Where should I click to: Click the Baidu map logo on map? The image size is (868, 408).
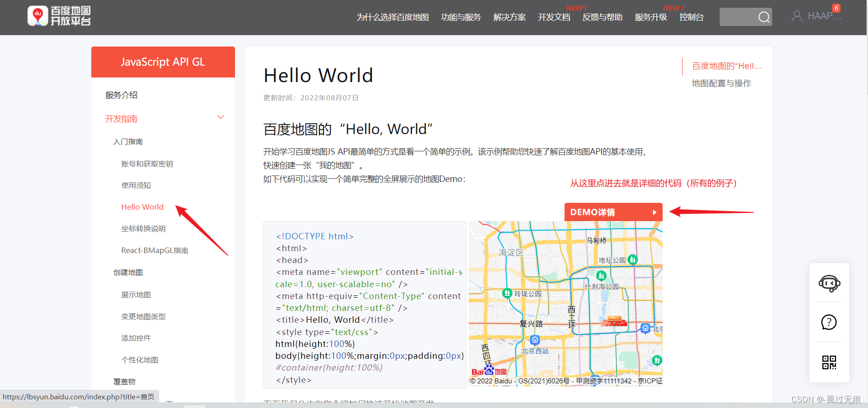(489, 371)
